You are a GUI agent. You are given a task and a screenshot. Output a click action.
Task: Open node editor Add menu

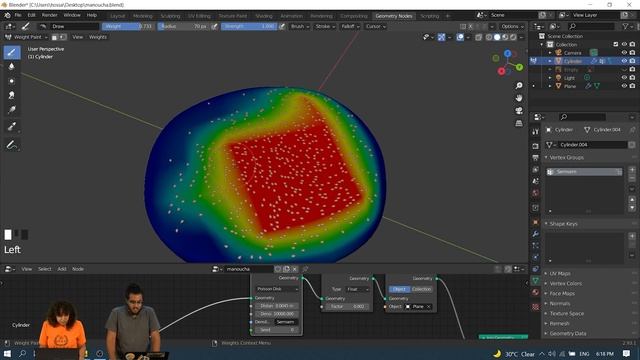[62, 269]
